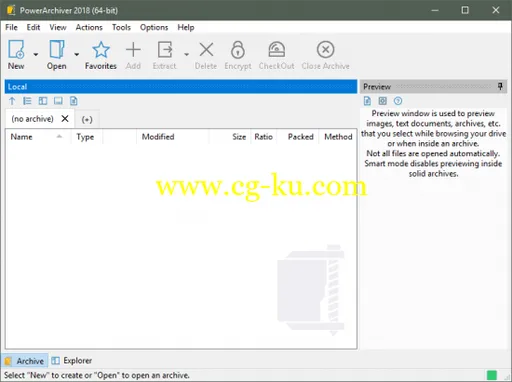The width and height of the screenshot is (512, 382).
Task: Sort by the Size column header
Action: [230, 137]
